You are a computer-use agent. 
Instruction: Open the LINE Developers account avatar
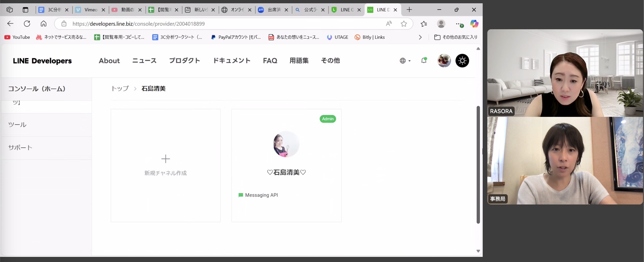(444, 60)
